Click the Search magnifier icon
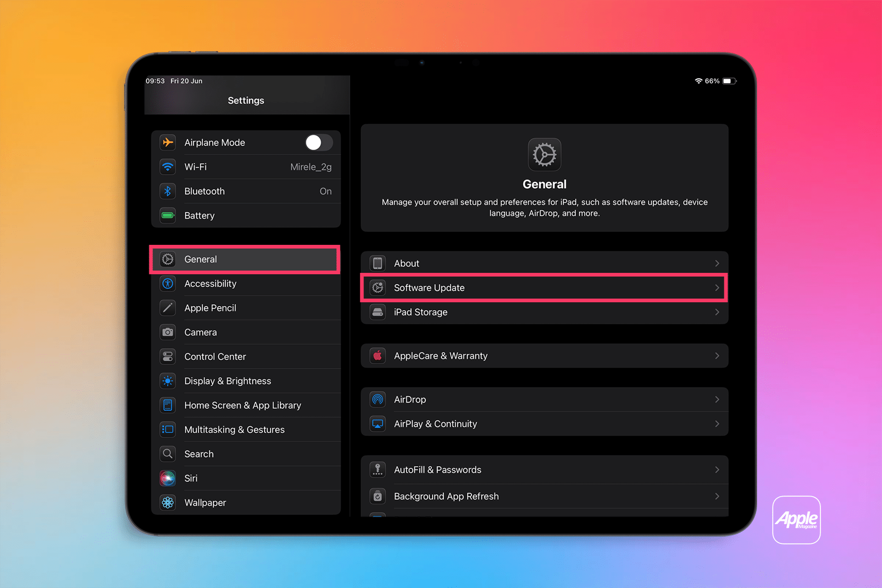Viewport: 882px width, 588px height. (x=168, y=454)
